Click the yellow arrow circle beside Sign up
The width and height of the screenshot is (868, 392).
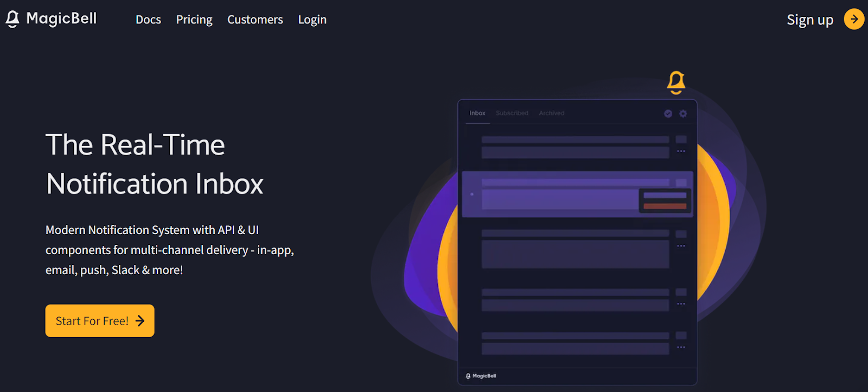coord(854,20)
